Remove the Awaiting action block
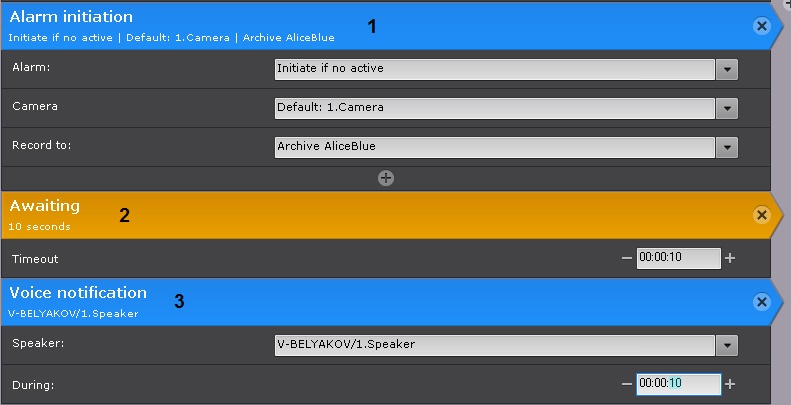The width and height of the screenshot is (791, 405). [762, 214]
